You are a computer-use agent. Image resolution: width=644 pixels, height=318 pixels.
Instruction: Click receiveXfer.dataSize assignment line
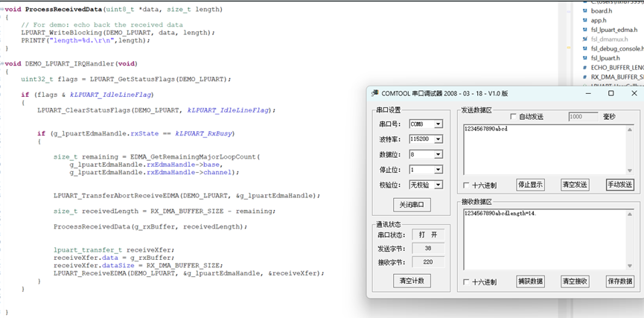coord(138,265)
